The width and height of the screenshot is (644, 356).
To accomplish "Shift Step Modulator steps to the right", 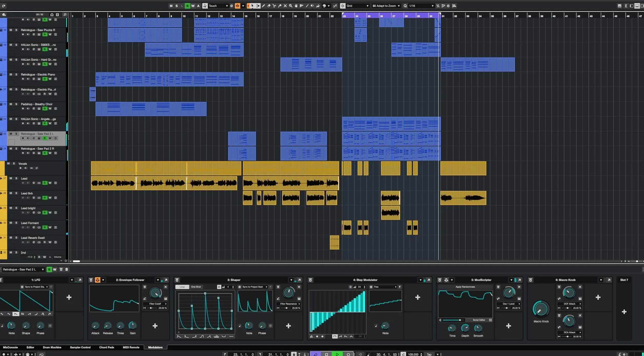I will click(323, 337).
